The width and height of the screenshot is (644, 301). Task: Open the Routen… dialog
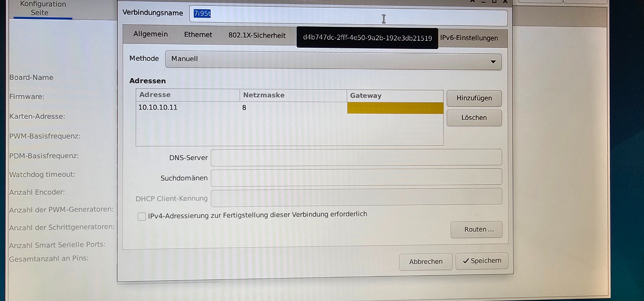tap(476, 229)
